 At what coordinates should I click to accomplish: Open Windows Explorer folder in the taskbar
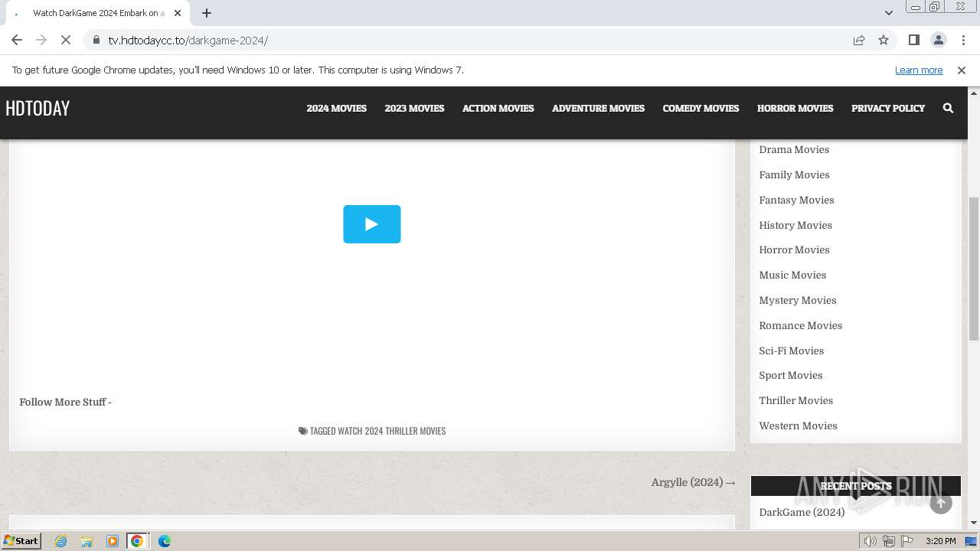[x=87, y=541]
